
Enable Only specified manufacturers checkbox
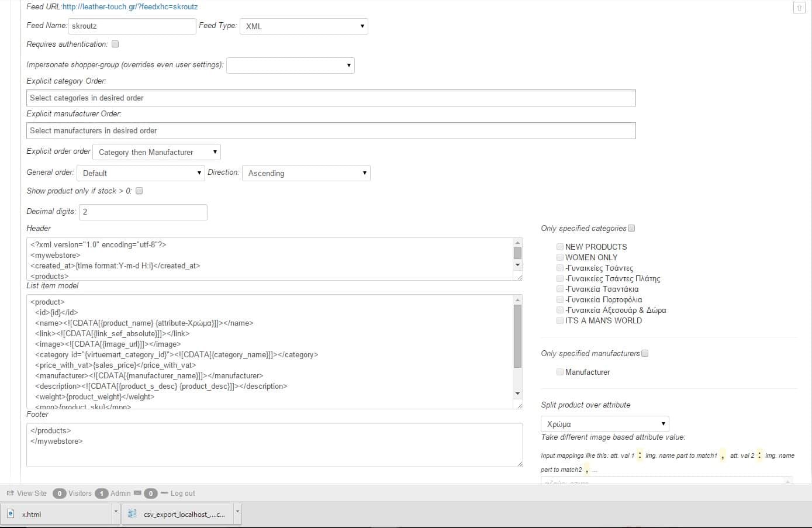645,353
